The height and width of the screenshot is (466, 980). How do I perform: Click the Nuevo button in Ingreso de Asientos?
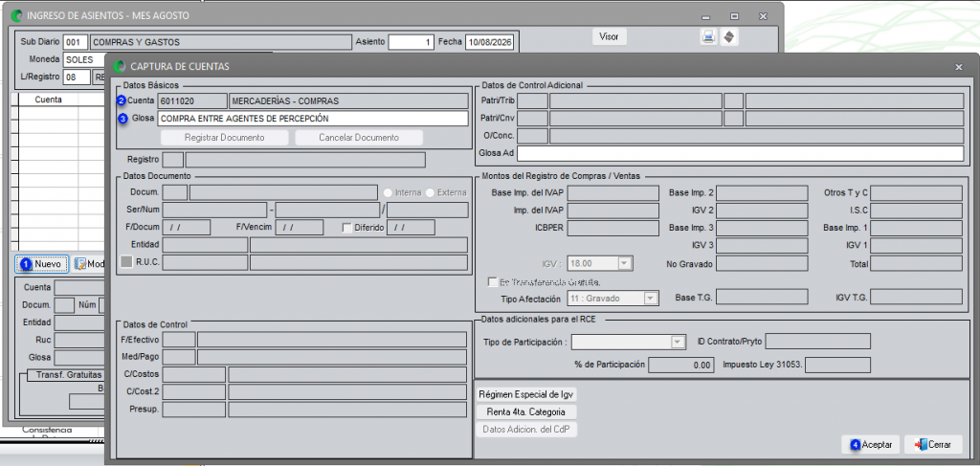[x=41, y=264]
